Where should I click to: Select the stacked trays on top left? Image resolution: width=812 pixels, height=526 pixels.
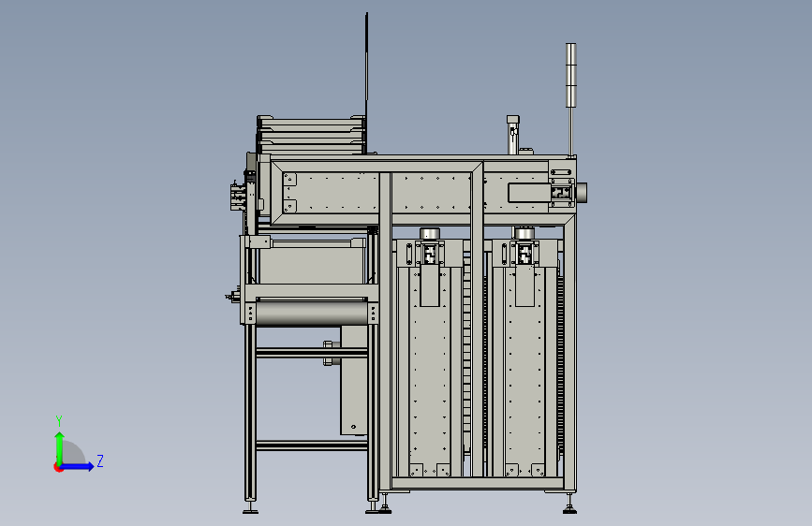pos(311,135)
